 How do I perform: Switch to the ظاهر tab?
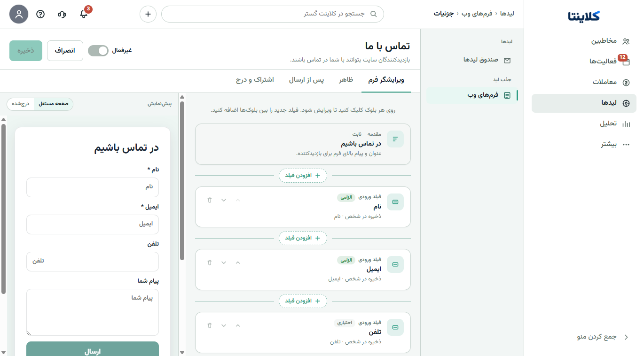pos(346,80)
